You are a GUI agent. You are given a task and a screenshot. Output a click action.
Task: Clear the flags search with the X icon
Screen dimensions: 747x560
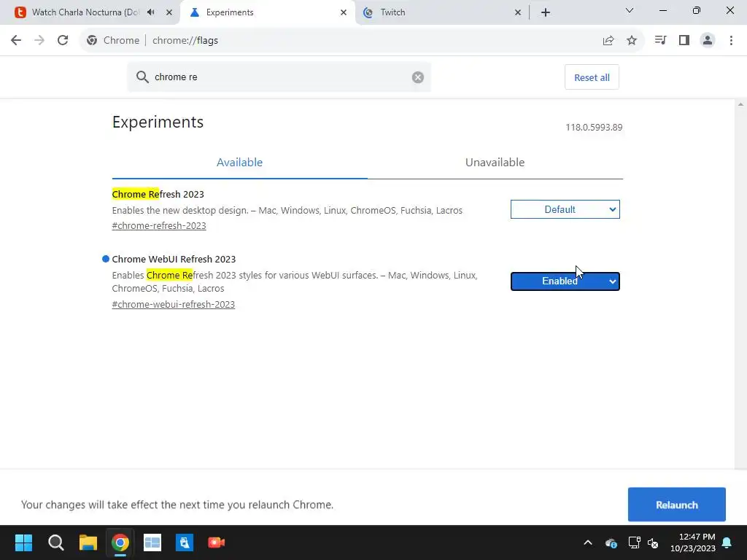pos(418,77)
